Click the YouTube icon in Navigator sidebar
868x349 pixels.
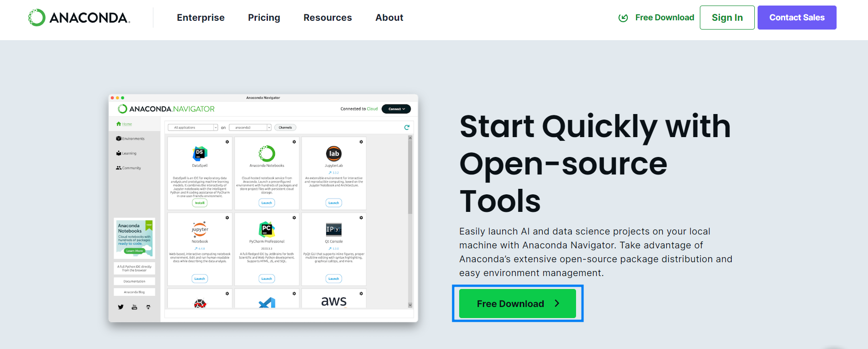(x=134, y=307)
